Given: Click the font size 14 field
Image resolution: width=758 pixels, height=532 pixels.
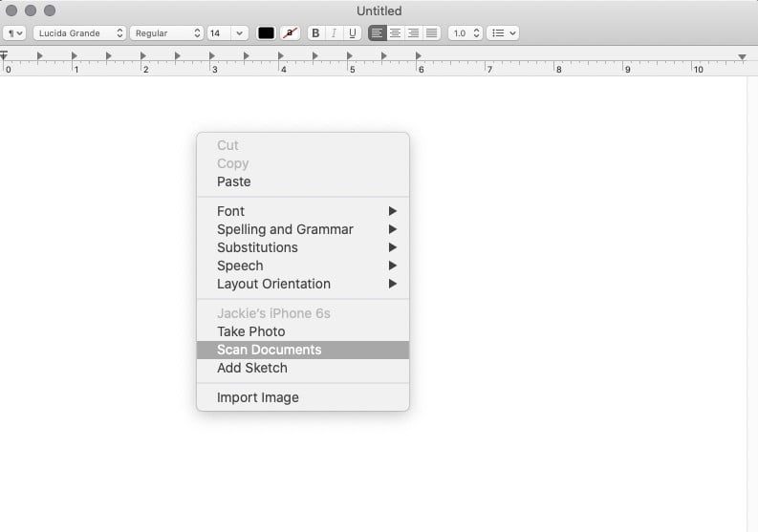Looking at the screenshot, I should 219,32.
